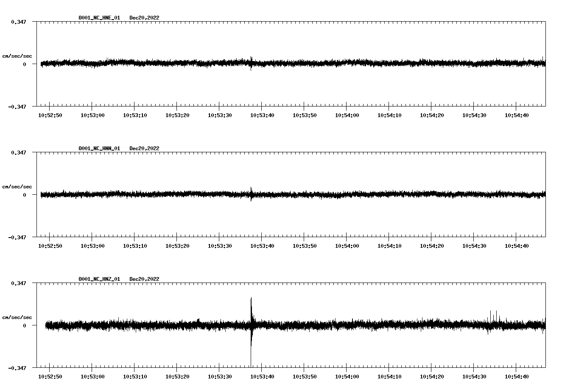Select the O001_NC_HNN_01 channel label
576x392 pixels.
coord(99,148)
